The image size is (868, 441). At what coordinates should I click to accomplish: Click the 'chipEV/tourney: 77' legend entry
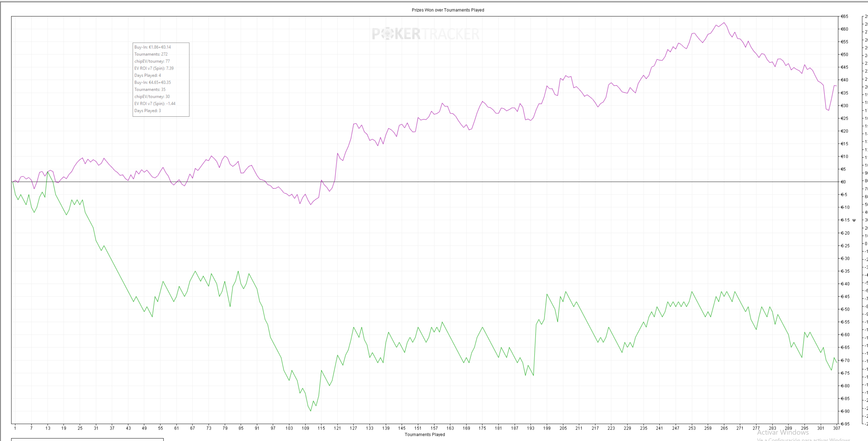pos(152,61)
